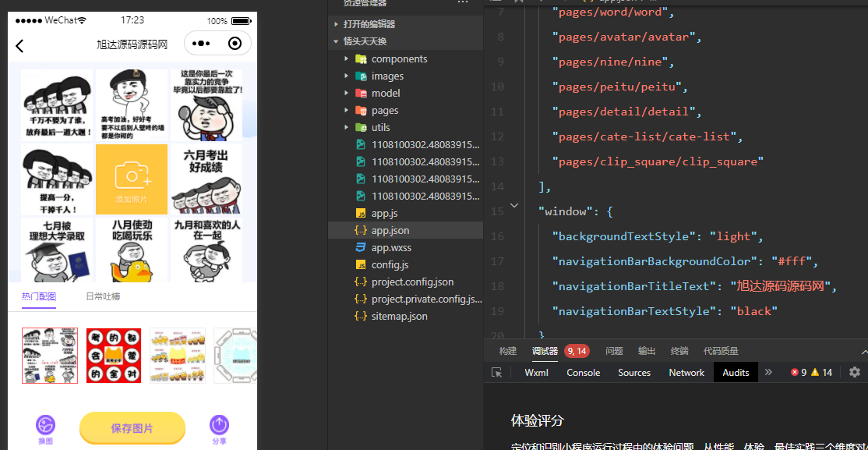Click the app.wxss file icon
Screen dimensions: 868x450
tap(361, 248)
